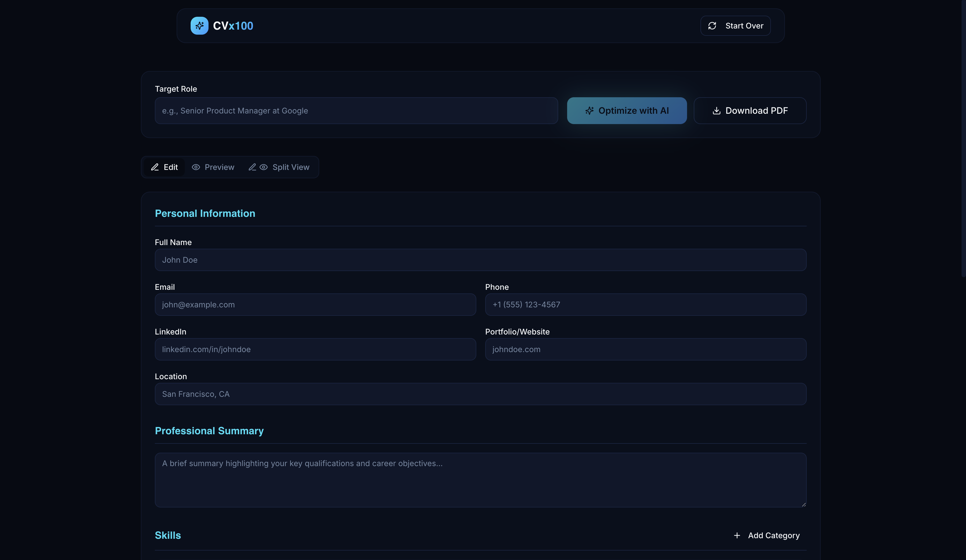The image size is (966, 560).
Task: Focus the Portfolio/Website field
Action: (645, 349)
